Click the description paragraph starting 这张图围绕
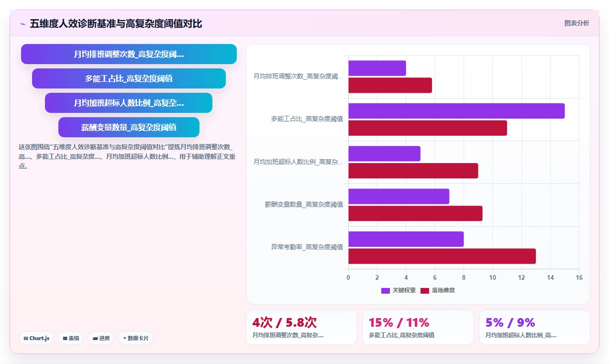Screen dimensions: 609x364 [x=127, y=156]
